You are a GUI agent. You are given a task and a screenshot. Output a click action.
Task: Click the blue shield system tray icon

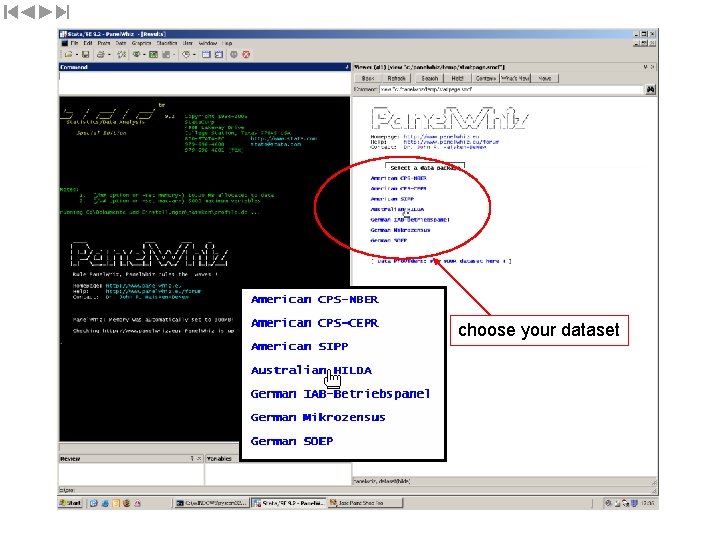634,503
